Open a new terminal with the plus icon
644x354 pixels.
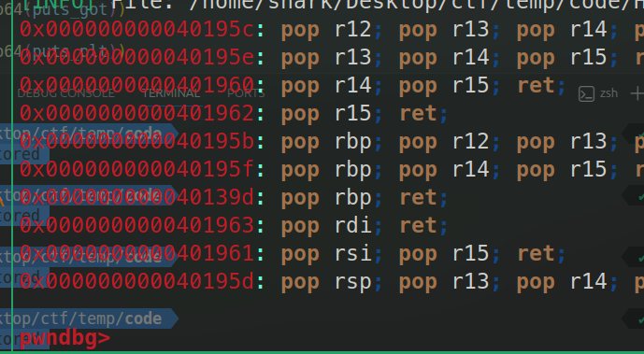click(637, 94)
